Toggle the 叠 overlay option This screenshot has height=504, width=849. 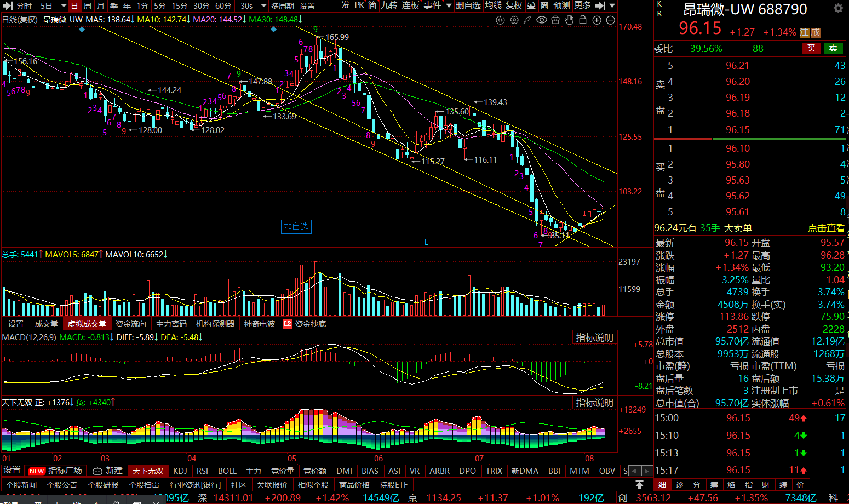(531, 5)
